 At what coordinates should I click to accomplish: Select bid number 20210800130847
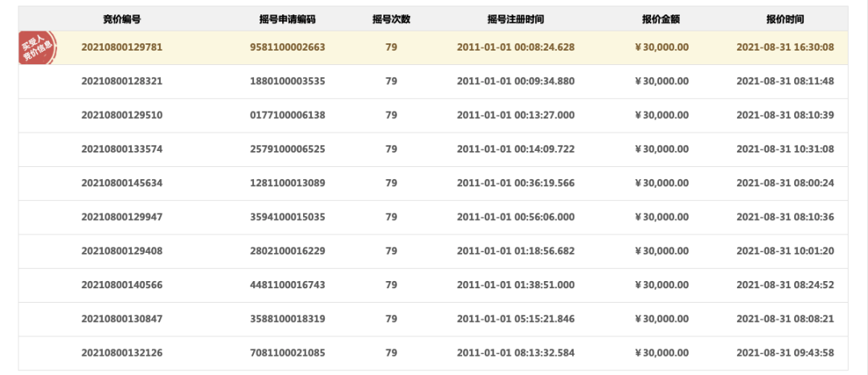[122, 319]
